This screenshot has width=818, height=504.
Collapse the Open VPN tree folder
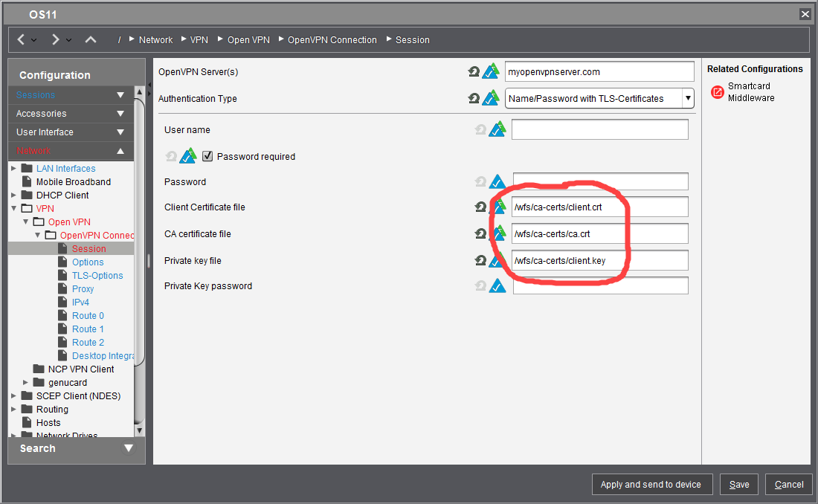[26, 222]
